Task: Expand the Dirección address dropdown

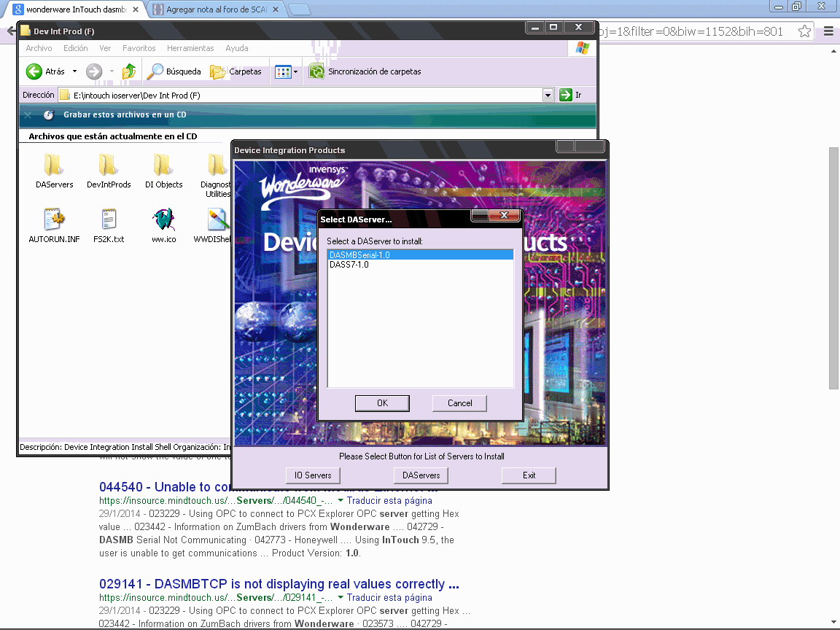Action: click(x=548, y=96)
